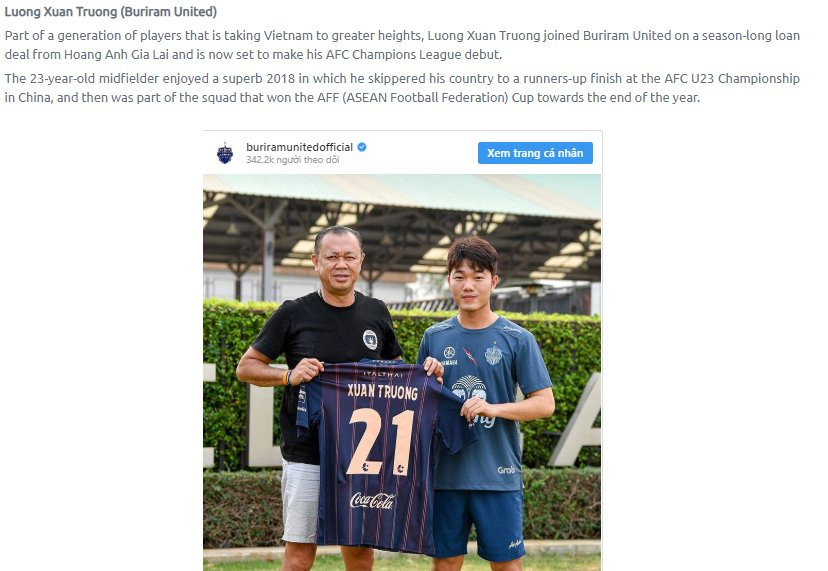Screen dimensions: 828x571
Task: Click the ITALTHAI sponsor text on the jersey
Action: click(381, 374)
